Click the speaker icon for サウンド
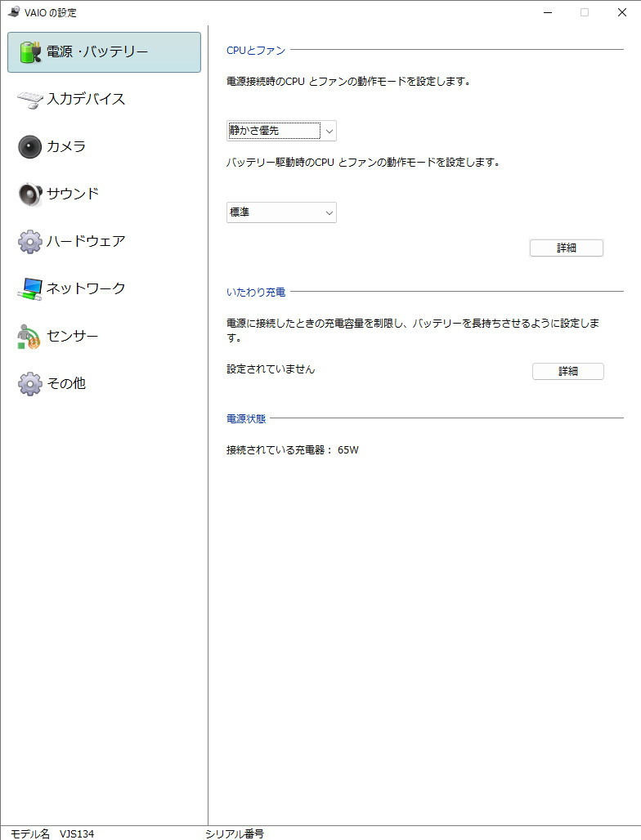This screenshot has height=840, width=641. tap(30, 194)
